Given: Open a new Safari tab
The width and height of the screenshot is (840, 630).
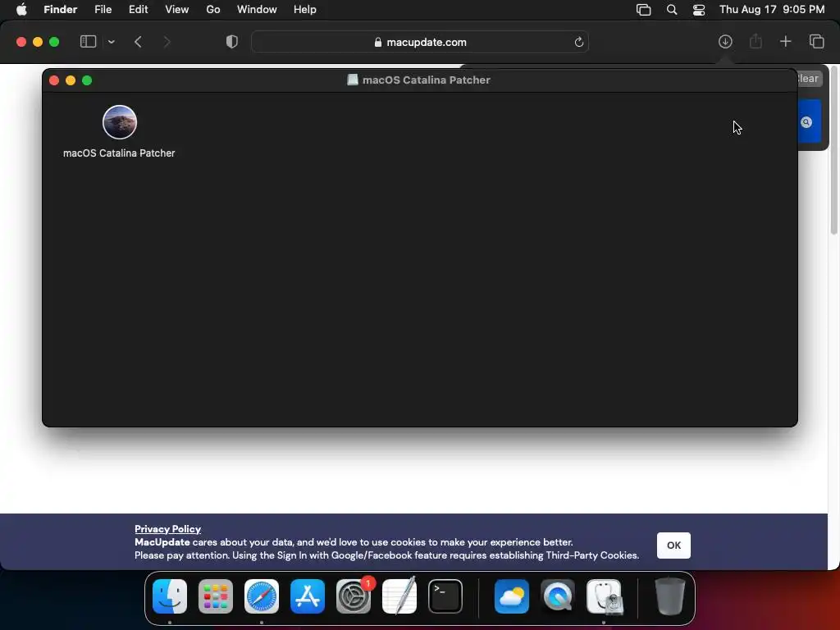Looking at the screenshot, I should tap(785, 41).
